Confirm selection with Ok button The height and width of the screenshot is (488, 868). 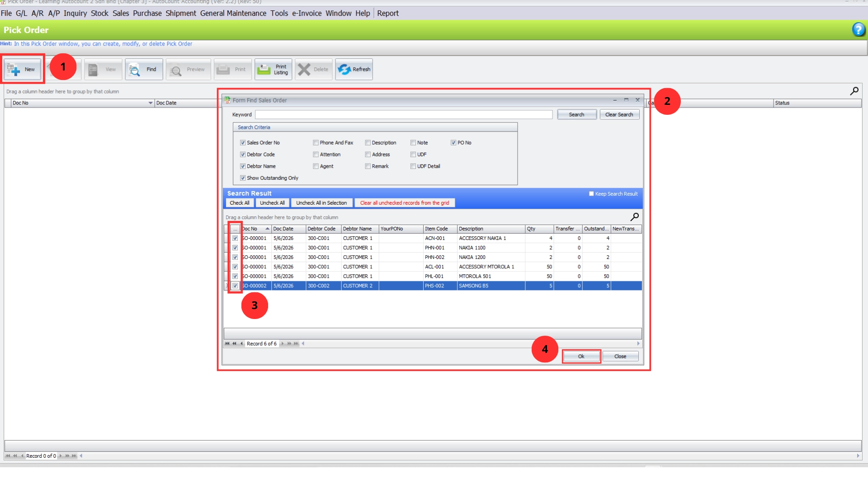click(581, 357)
